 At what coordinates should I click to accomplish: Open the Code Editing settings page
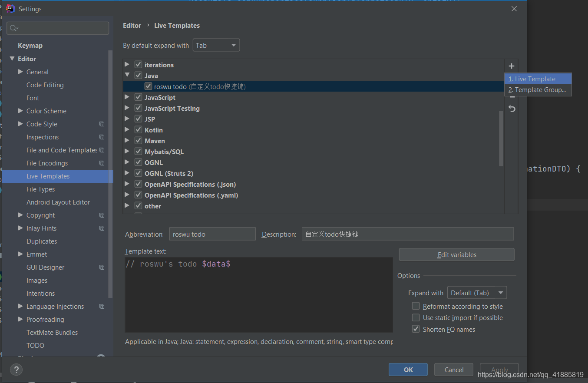[45, 85]
